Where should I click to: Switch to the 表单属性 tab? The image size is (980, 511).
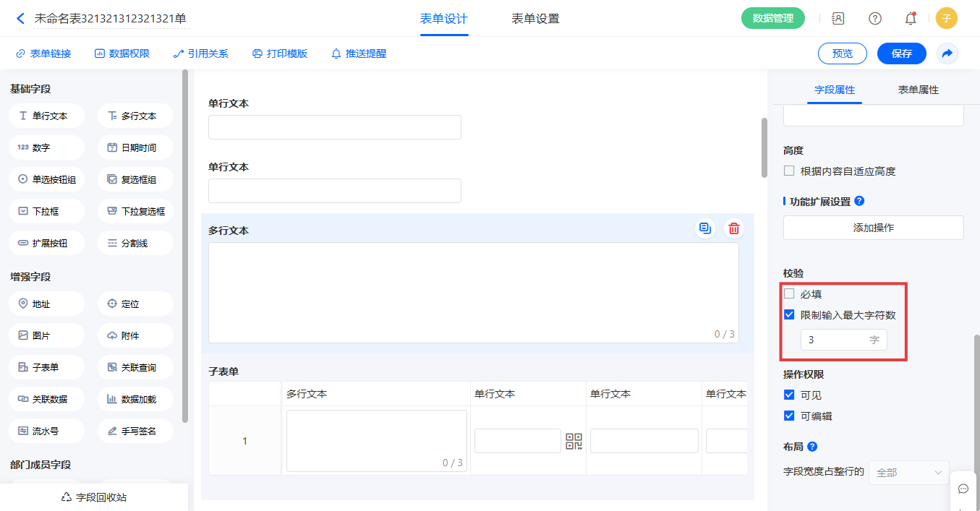coord(918,90)
